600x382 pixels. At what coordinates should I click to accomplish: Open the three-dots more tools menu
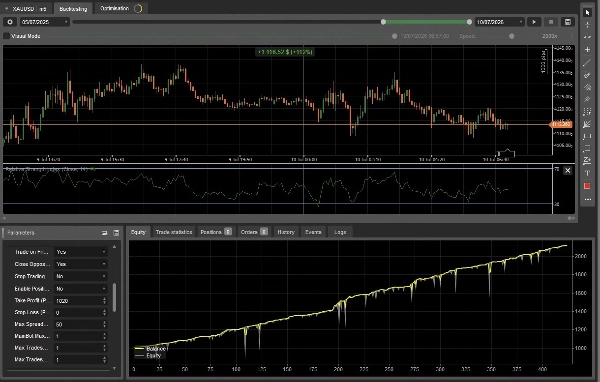click(587, 199)
